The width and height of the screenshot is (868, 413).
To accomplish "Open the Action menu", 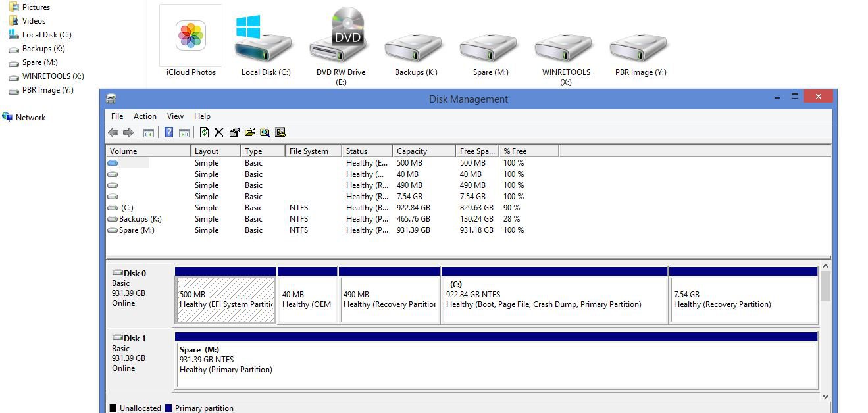I will tap(145, 116).
